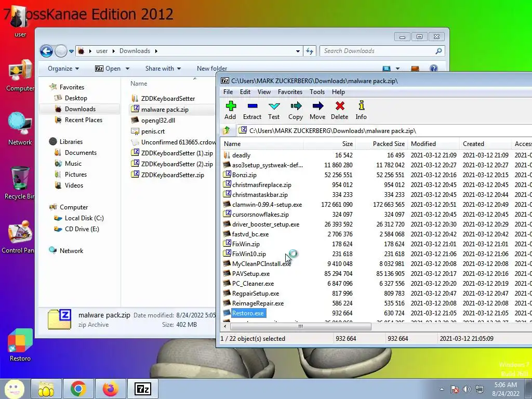Sort by the Size column header
532x399 pixels.
330,144
